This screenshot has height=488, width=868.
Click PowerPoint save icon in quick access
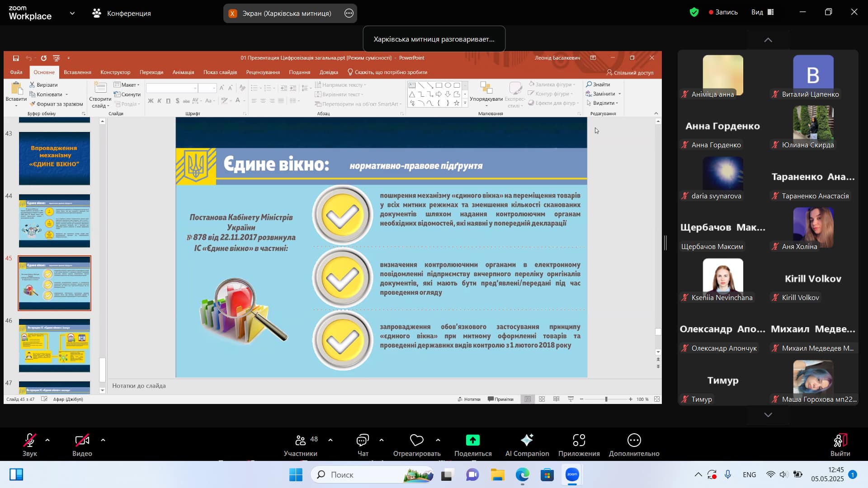(x=16, y=58)
